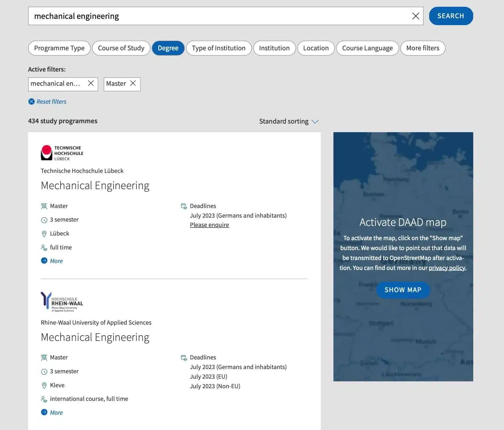
Task: Open the Course Language filter
Action: click(x=367, y=48)
